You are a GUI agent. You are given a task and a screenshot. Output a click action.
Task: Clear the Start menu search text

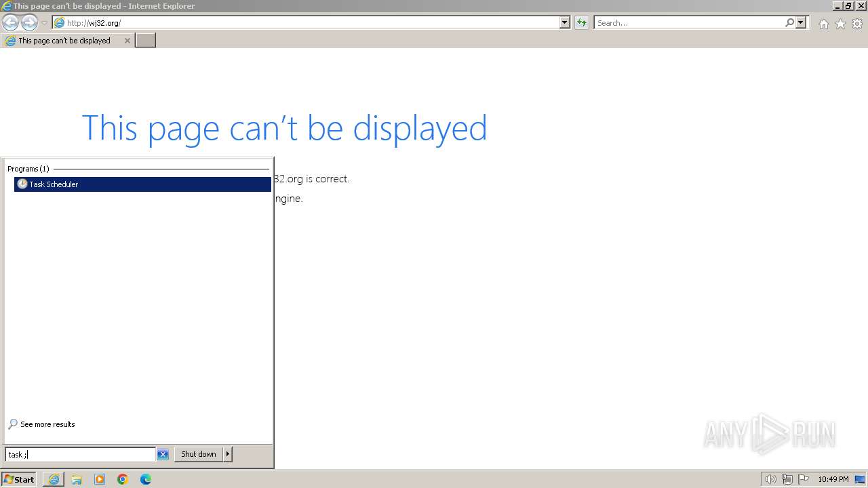coord(163,455)
